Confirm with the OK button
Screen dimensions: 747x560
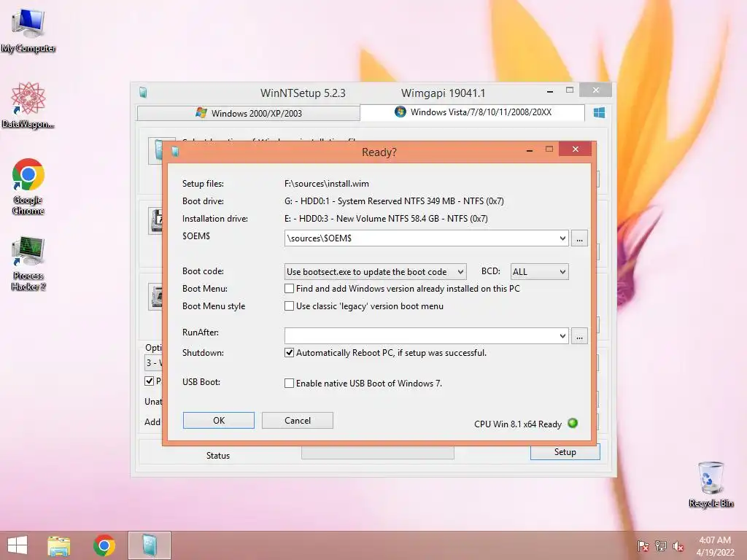(x=219, y=421)
